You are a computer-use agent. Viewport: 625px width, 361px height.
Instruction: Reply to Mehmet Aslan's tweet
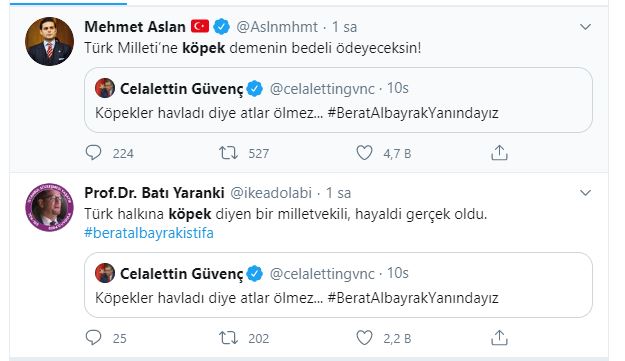pos(94,153)
